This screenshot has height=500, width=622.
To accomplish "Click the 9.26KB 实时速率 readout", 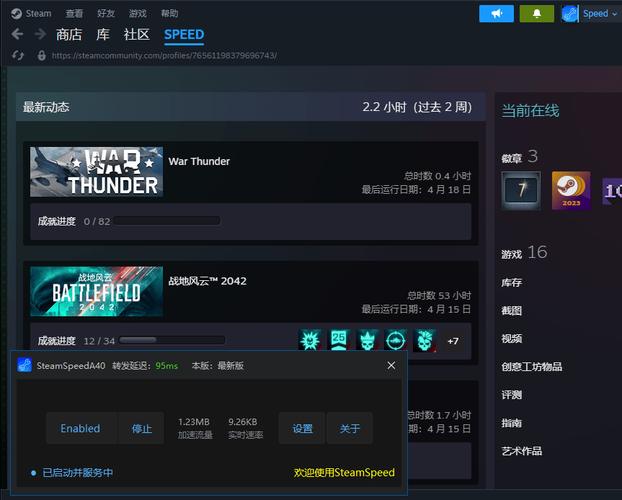I will [245, 428].
